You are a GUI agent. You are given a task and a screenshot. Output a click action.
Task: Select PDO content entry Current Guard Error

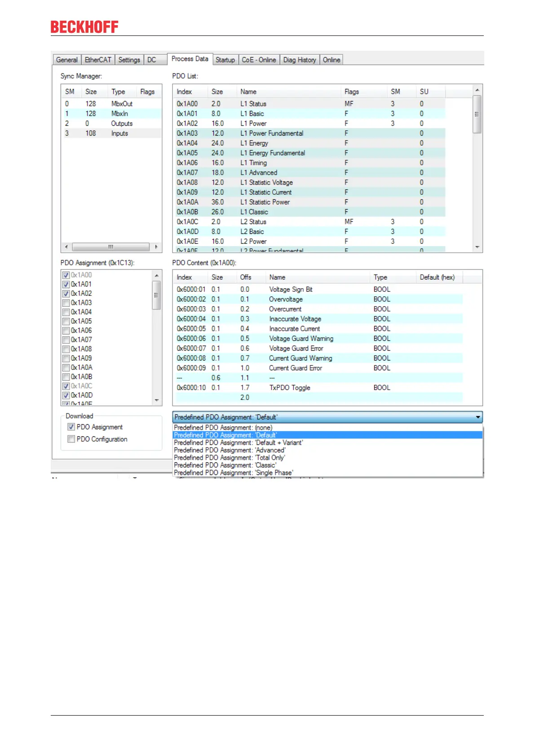point(318,368)
